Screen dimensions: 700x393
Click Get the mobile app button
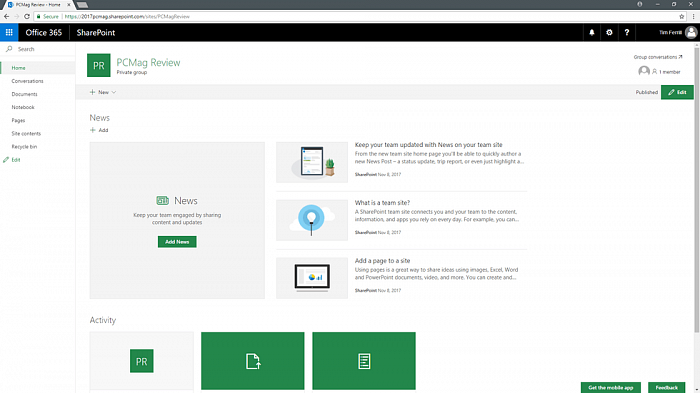click(x=610, y=388)
